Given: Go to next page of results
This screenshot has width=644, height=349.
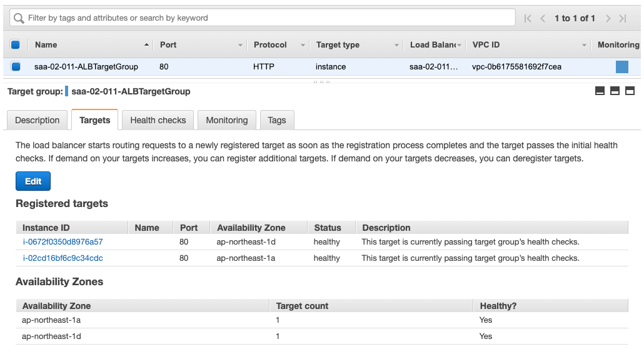Looking at the screenshot, I should click(x=608, y=18).
